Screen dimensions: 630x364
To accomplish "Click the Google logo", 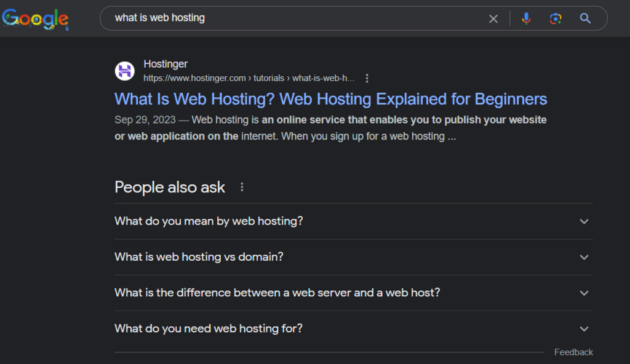I will (x=35, y=19).
